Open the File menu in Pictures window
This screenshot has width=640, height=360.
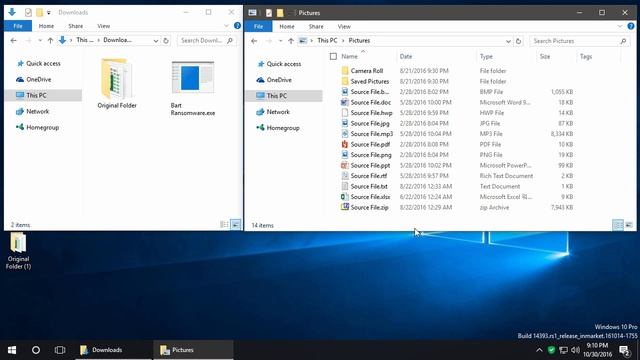pos(258,26)
